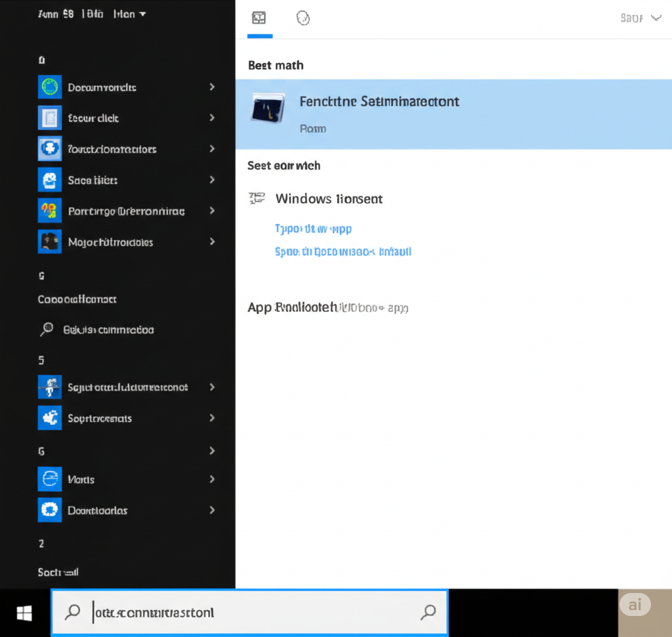Expand the chevron in the 'G' section header
Screen dimensions: 672x637
pos(212,450)
